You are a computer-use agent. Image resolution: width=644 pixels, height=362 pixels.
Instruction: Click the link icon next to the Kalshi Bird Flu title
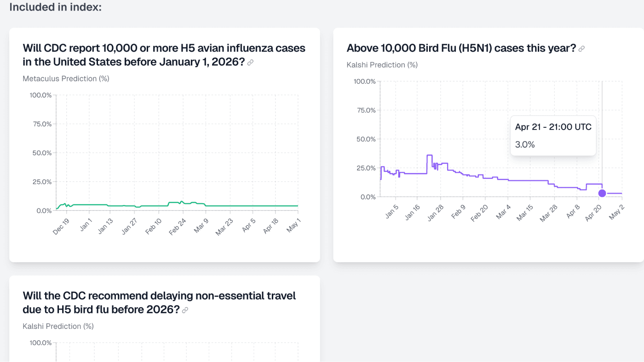[581, 48]
